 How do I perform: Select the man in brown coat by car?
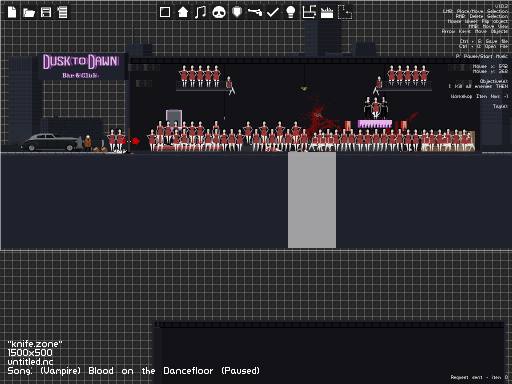coord(88,143)
